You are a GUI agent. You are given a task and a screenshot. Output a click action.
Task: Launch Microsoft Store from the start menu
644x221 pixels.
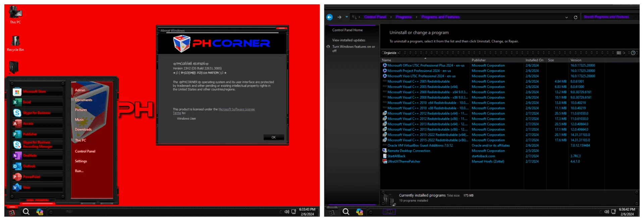pos(37,92)
